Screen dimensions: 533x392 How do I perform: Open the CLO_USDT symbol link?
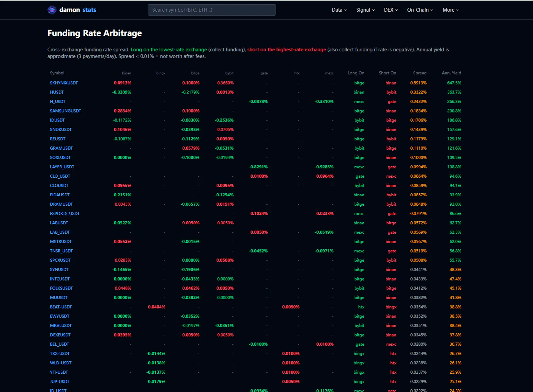pos(60,176)
